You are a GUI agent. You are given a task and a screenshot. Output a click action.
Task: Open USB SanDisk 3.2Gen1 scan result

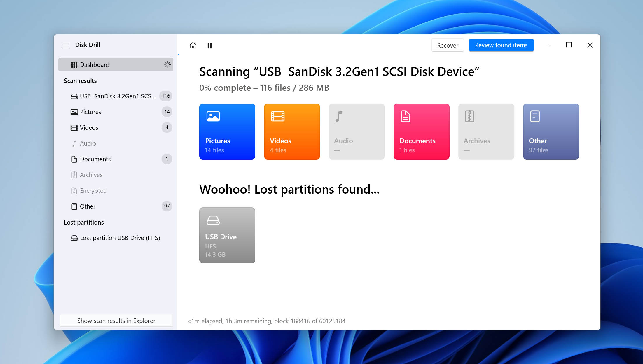(x=116, y=96)
